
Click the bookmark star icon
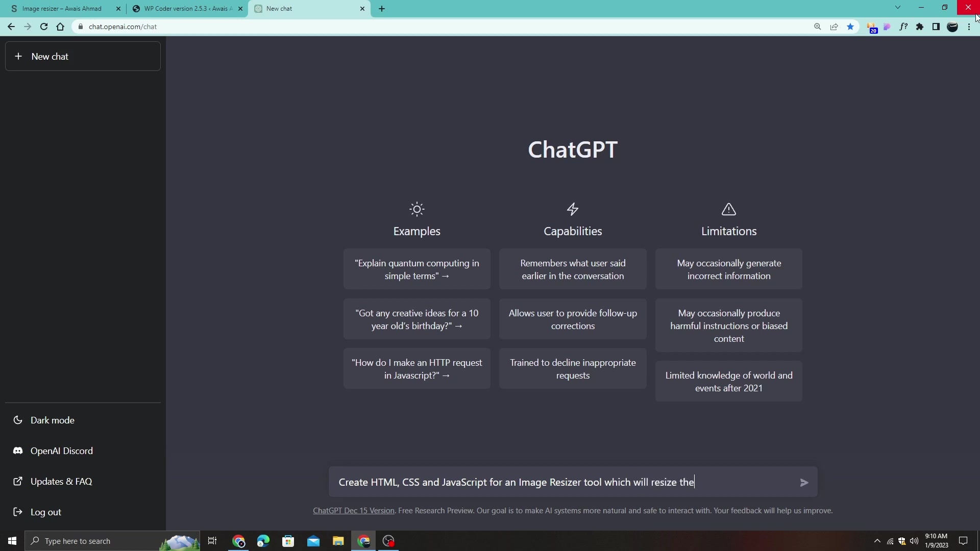[850, 27]
